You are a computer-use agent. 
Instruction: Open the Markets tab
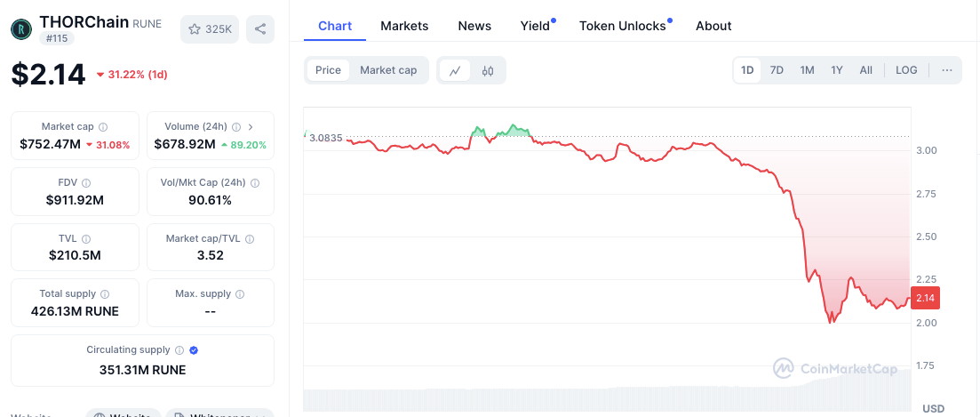[x=404, y=26]
